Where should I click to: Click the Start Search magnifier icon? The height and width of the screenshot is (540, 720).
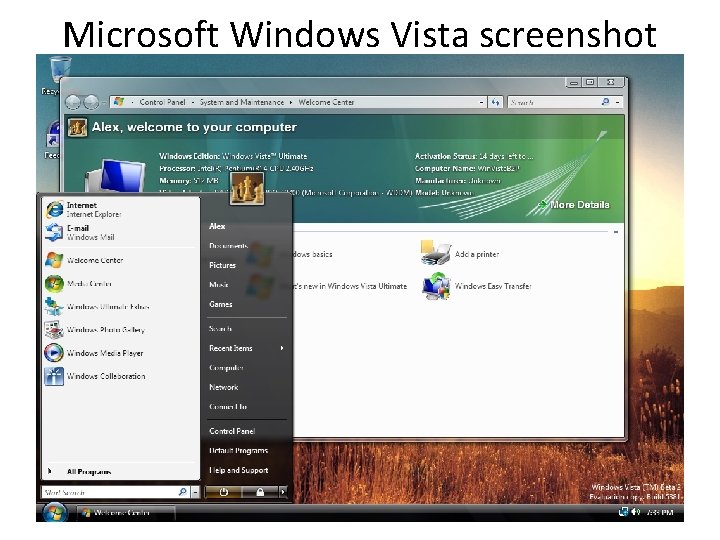tap(182, 492)
